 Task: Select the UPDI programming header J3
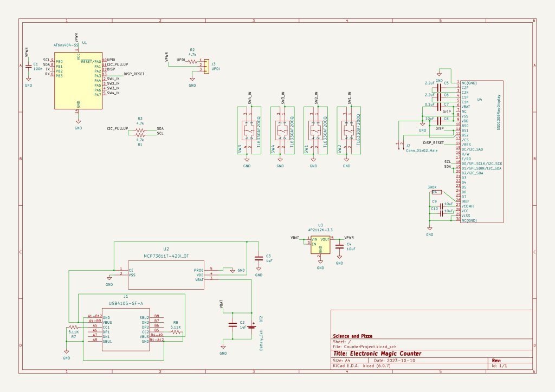tap(208, 65)
